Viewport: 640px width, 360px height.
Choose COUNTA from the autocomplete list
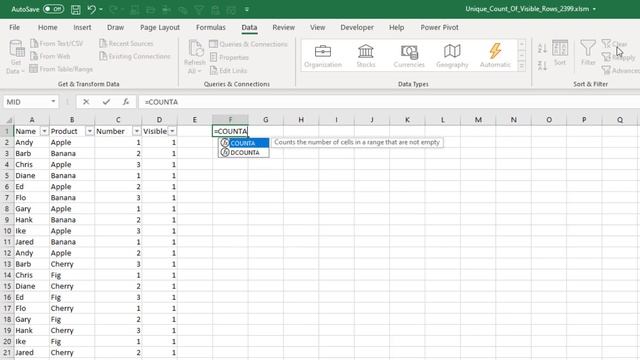point(244,143)
